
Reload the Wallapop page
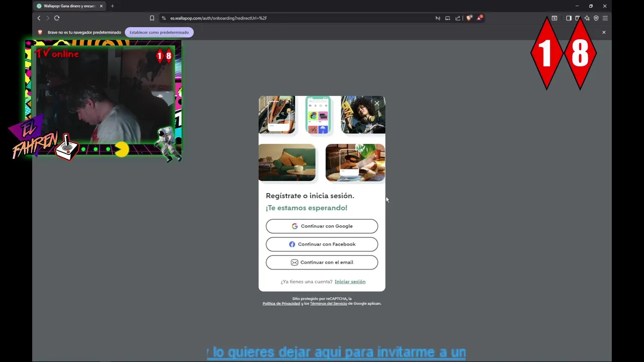[57, 18]
